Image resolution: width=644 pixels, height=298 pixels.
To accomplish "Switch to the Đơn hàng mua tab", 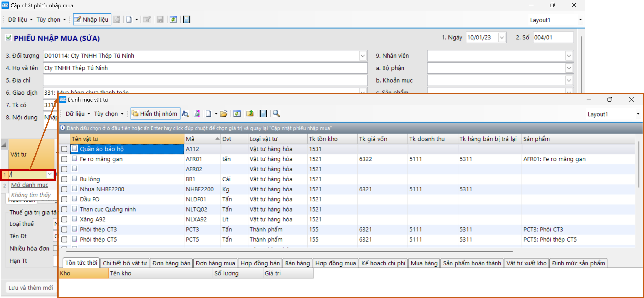I will (x=215, y=263).
